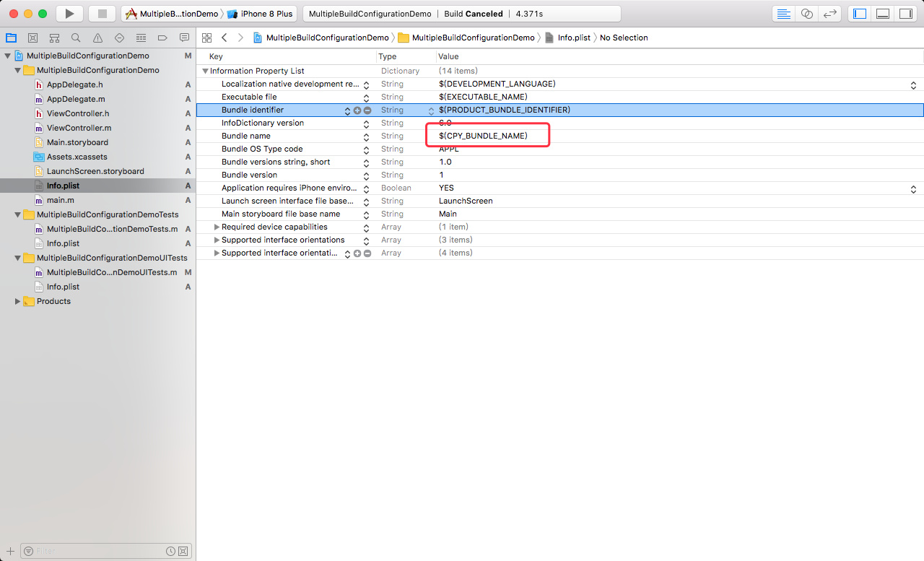This screenshot has height=561, width=924.
Task: Expand the Products group
Action: [x=18, y=301]
